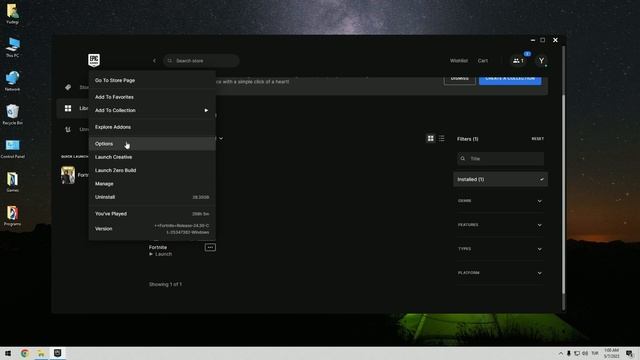Screen dimensions: 640x360
Task: Click the Fortnite quick launch thumbnail
Action: [x=68, y=175]
